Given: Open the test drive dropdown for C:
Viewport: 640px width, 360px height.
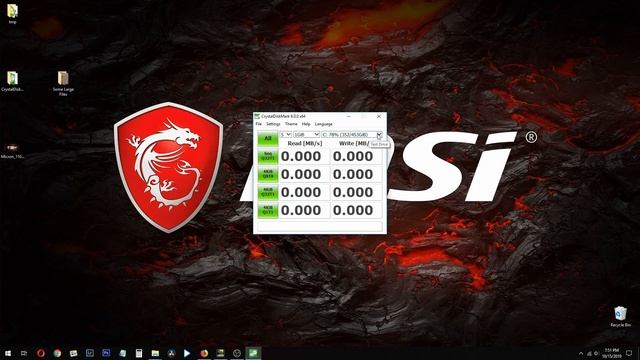Looking at the screenshot, I should click(x=352, y=134).
